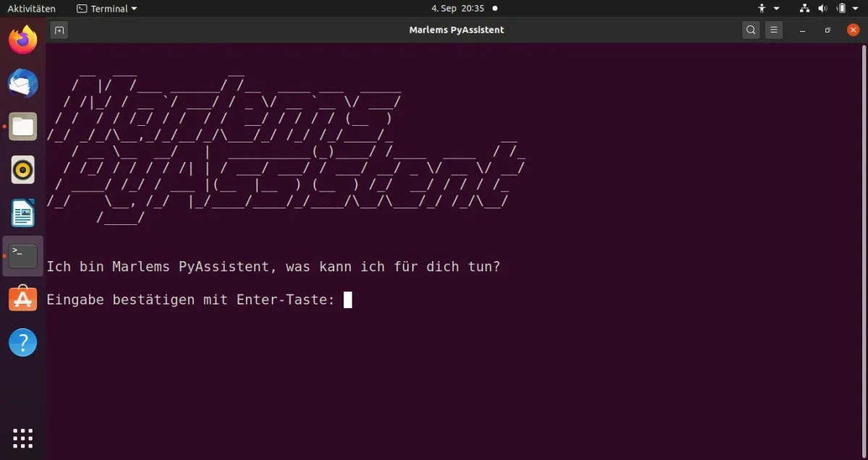Image resolution: width=868 pixels, height=460 pixels.
Task: Open search in the terminal title bar
Action: click(x=751, y=30)
